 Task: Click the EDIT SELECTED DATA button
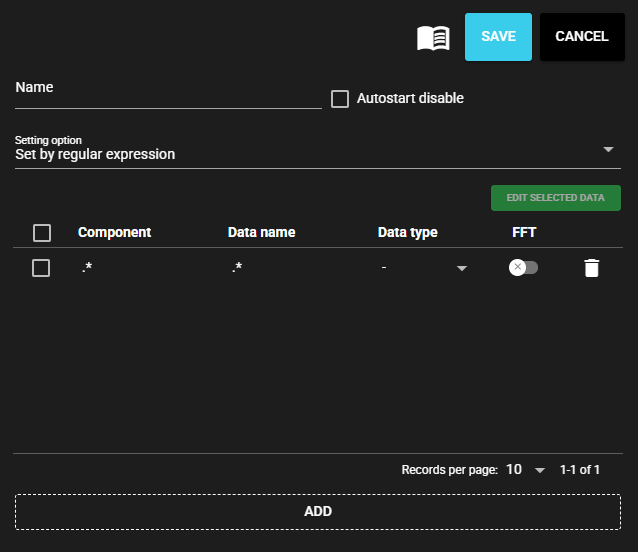[x=555, y=198]
